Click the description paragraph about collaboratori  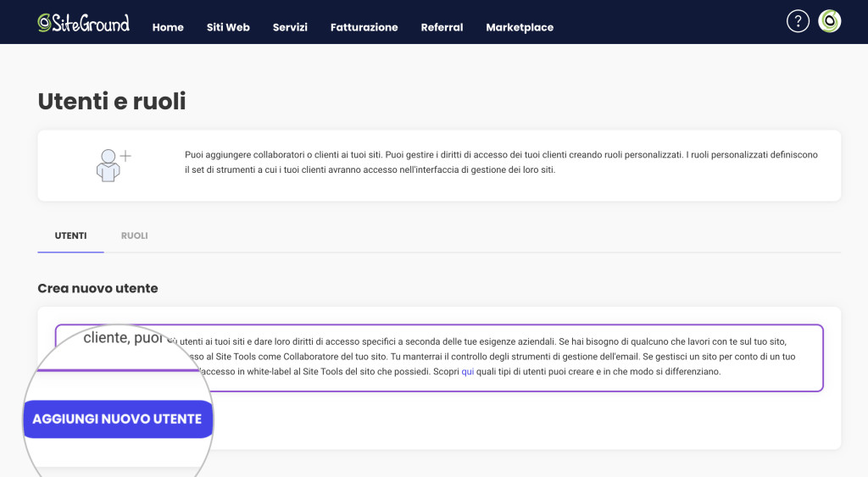click(500, 163)
